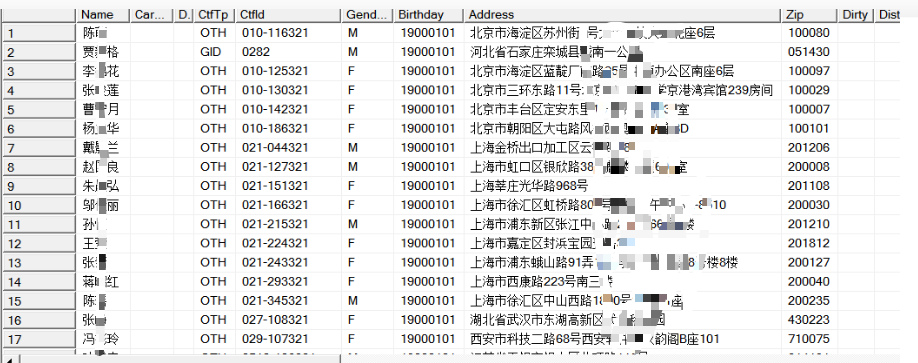Select row header number 17
The image size is (918, 363).
(x=39, y=339)
